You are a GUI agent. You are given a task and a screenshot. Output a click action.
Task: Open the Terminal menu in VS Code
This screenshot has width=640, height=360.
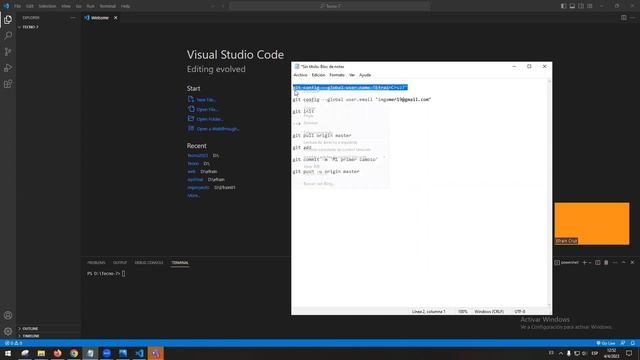108,6
